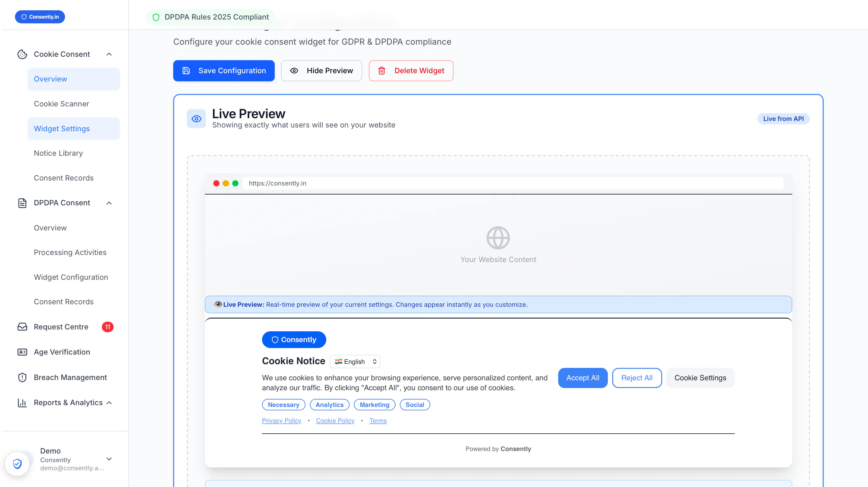The image size is (868, 487).
Task: Click the red dot in the preview browser bar
Action: point(216,183)
